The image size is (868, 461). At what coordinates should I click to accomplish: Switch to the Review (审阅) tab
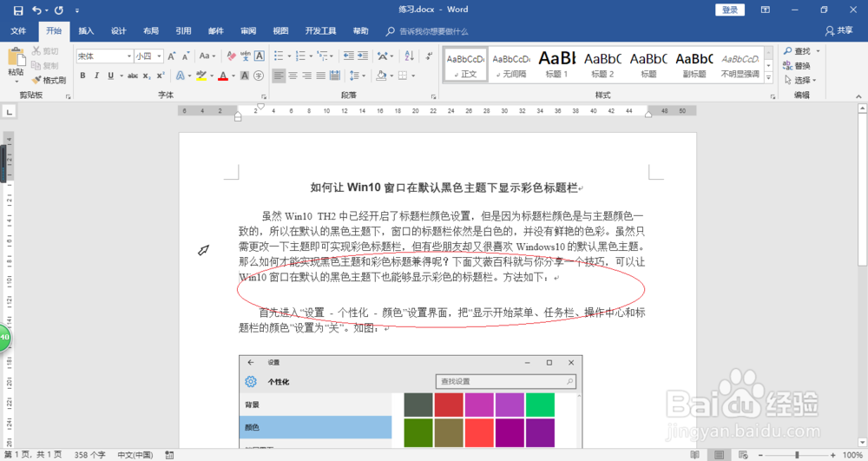click(248, 31)
